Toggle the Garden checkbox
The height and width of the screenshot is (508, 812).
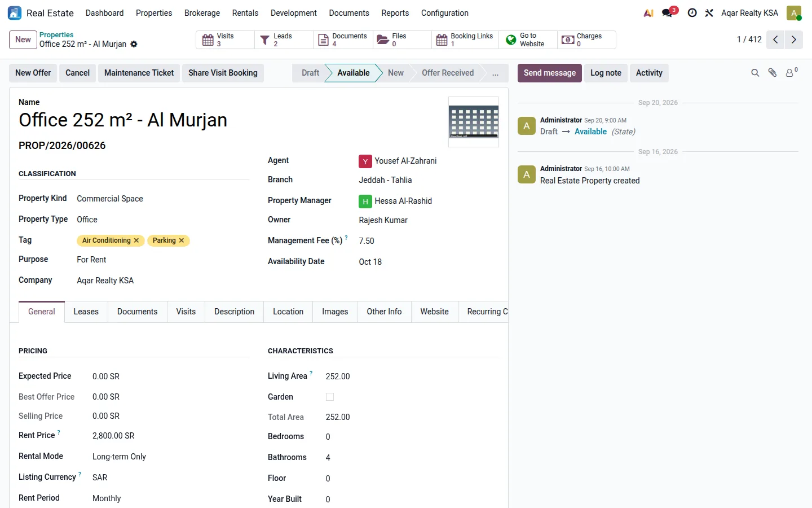tap(330, 397)
